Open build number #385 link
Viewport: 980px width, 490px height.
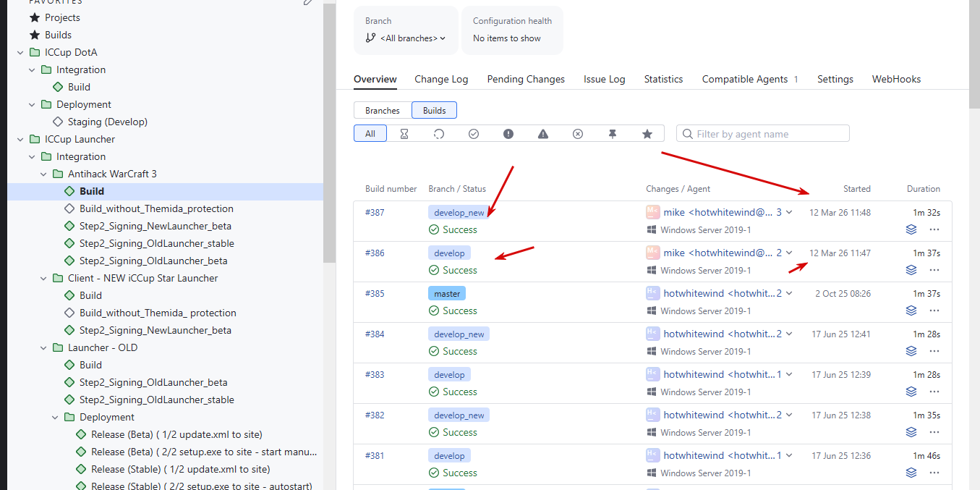coord(375,293)
